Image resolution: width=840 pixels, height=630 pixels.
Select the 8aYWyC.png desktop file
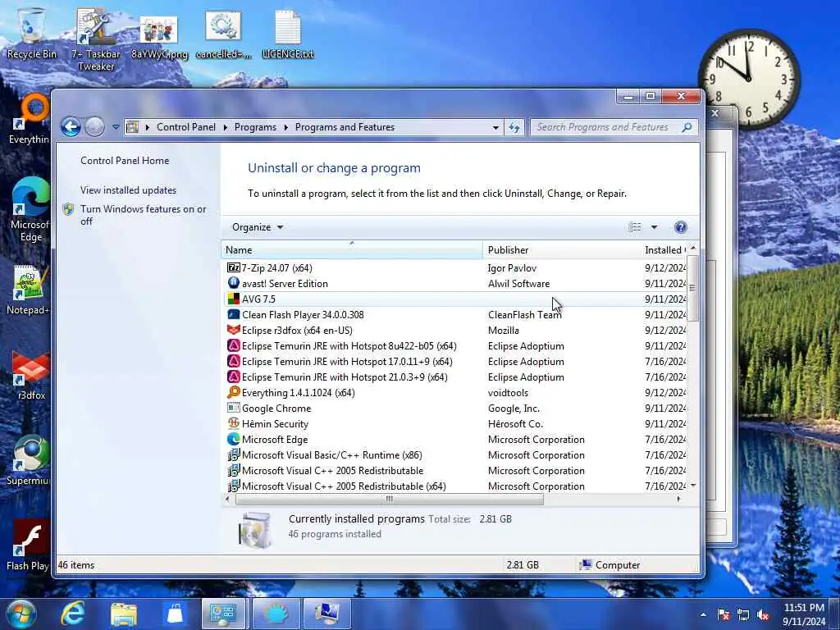[x=159, y=36]
